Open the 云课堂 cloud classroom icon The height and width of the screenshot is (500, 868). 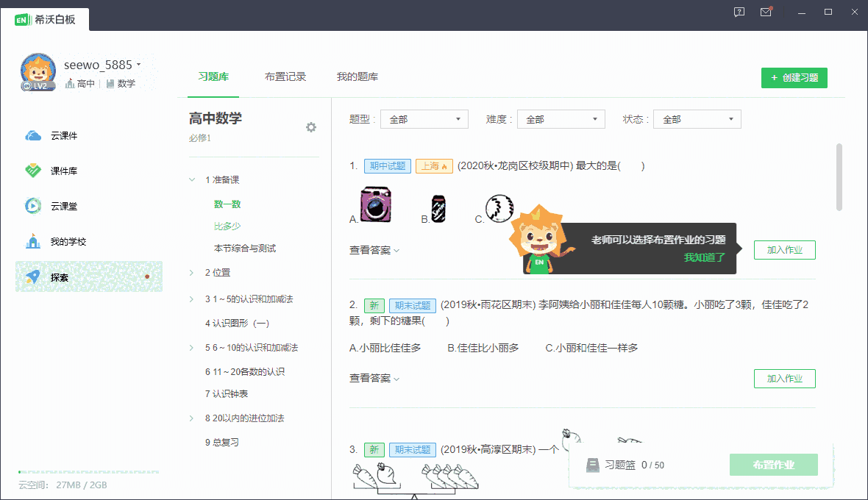click(x=32, y=206)
